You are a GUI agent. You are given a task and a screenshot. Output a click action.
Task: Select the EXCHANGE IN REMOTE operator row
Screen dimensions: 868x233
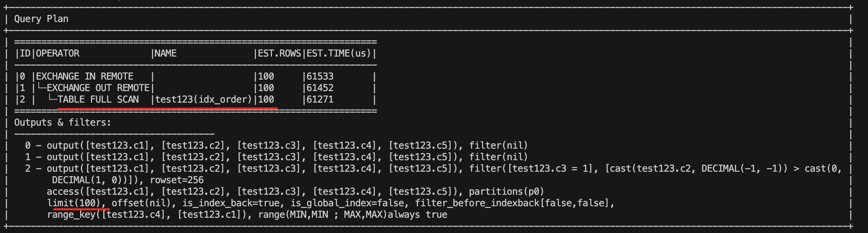[x=196, y=77]
